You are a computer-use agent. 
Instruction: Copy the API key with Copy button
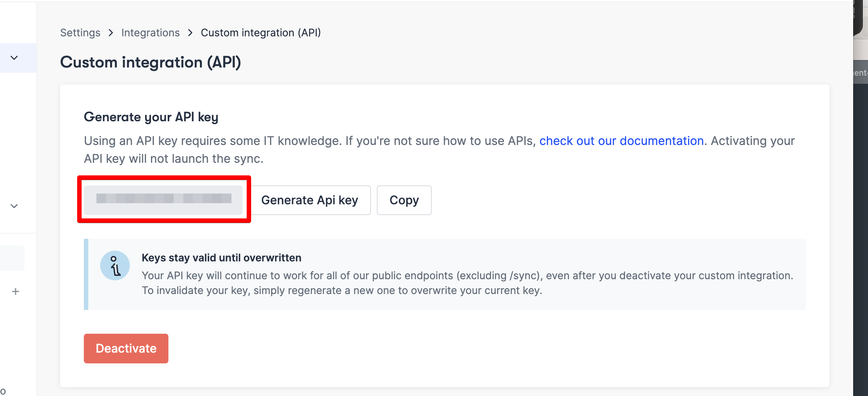(404, 200)
